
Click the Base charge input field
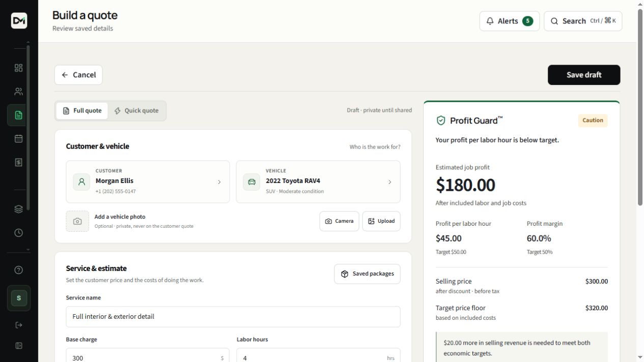[148, 355]
